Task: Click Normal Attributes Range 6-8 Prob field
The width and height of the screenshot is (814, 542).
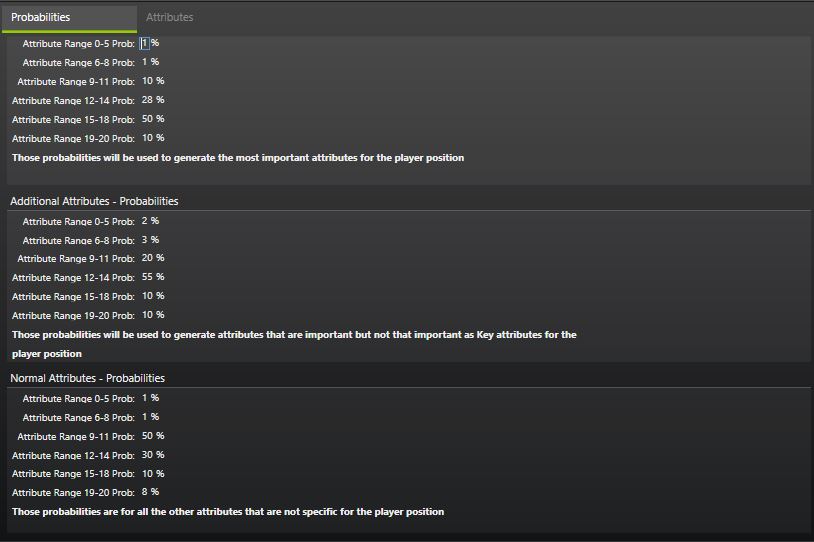Action: 145,417
